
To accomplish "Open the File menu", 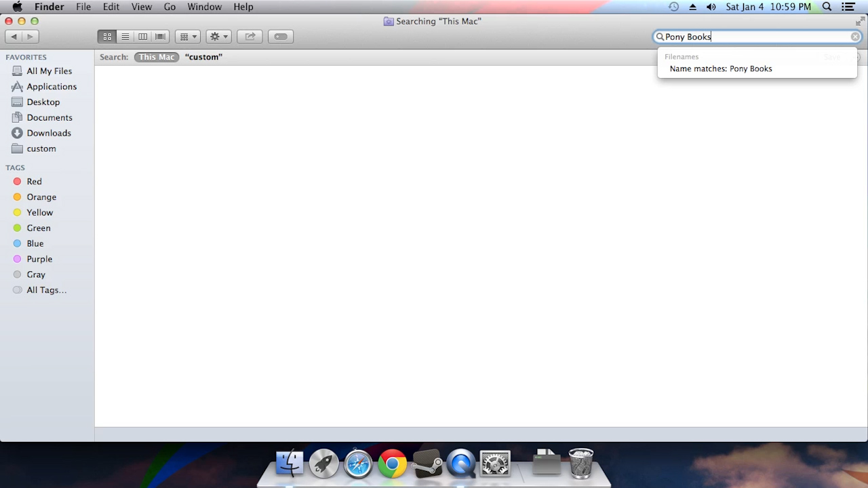I will [x=83, y=7].
